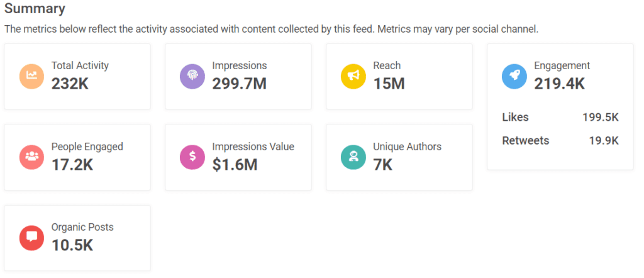Screen dimensions: 644x278
Task: Click the teal Unique Authors icon
Action: pyautogui.click(x=353, y=157)
